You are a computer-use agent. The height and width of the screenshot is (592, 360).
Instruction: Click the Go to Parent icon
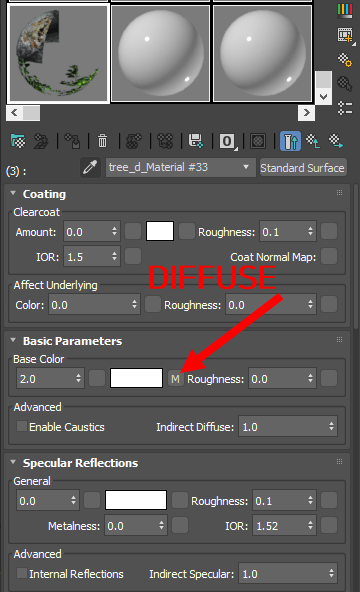tap(313, 141)
